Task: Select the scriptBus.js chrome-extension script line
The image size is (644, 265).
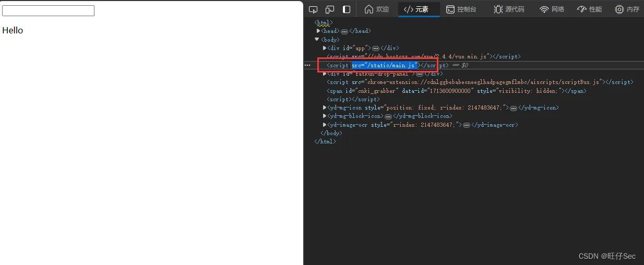Action: pos(480,82)
